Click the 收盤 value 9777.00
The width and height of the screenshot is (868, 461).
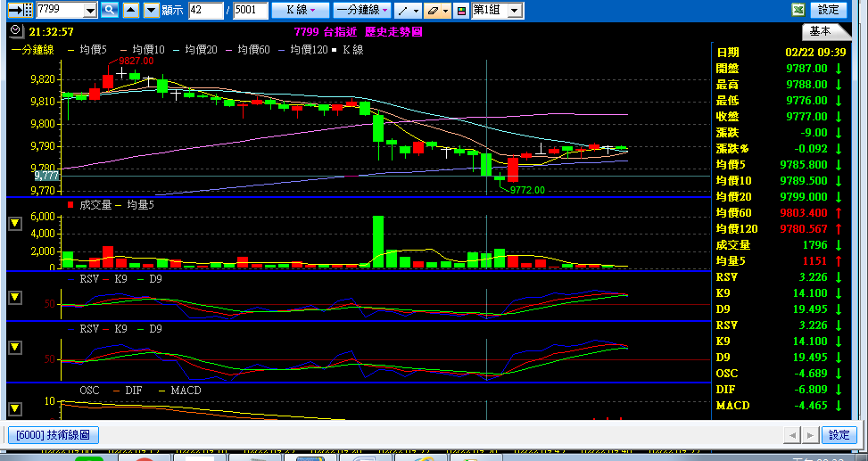[806, 117]
